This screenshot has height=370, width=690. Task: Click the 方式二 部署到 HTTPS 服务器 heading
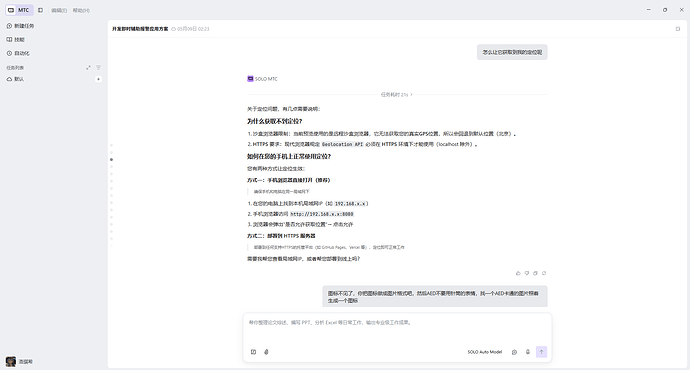click(x=281, y=236)
